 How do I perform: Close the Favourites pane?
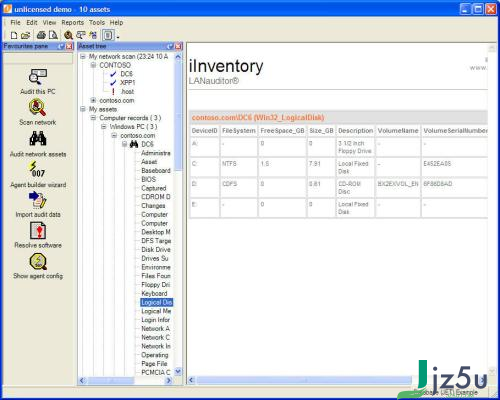tap(69, 46)
